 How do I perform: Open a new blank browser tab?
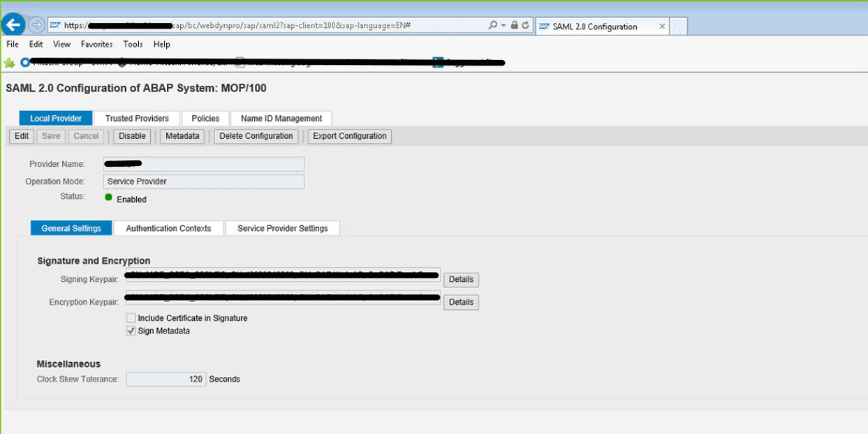[x=679, y=27]
